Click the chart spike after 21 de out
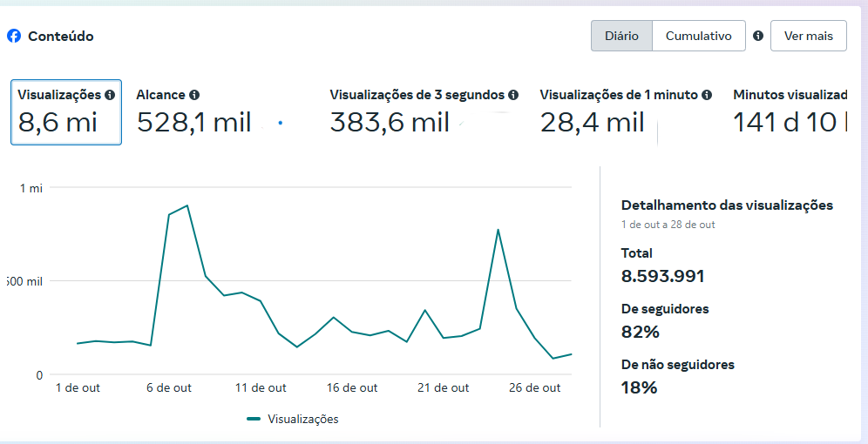The height and width of the screenshot is (444, 868). 498,230
